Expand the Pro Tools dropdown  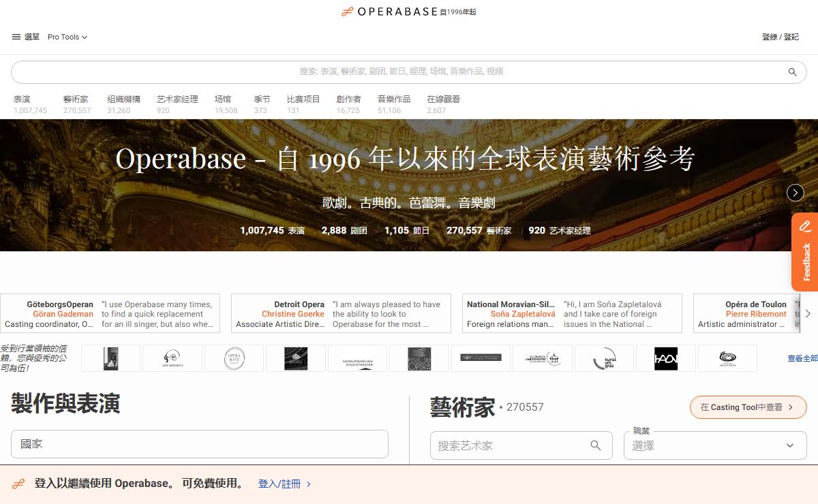pyautogui.click(x=67, y=37)
